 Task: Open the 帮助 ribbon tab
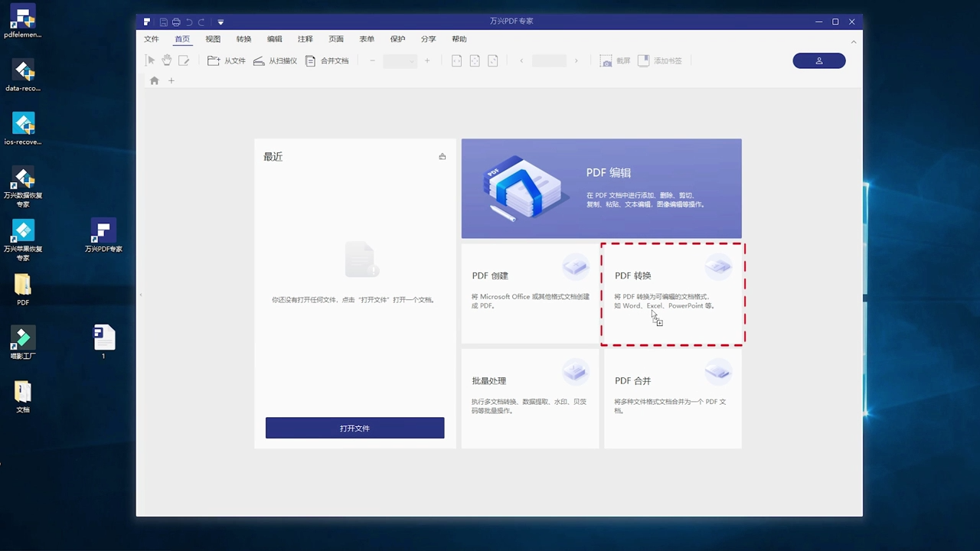pyautogui.click(x=459, y=39)
